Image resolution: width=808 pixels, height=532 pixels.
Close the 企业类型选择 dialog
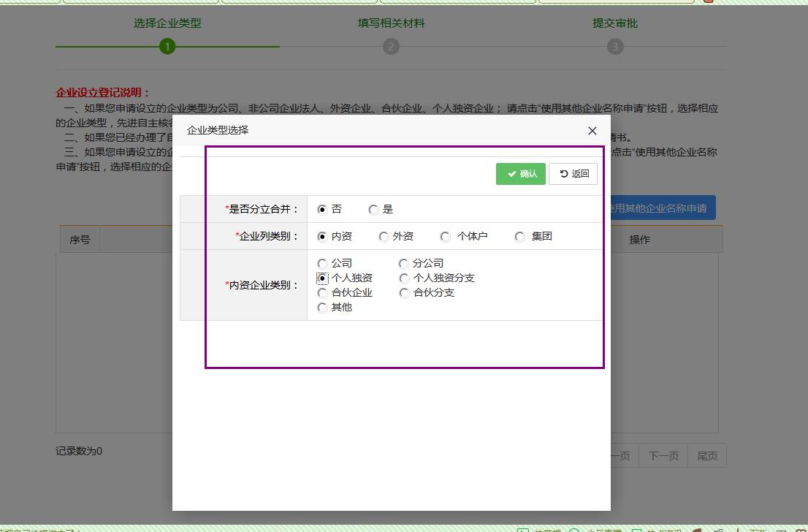[x=592, y=131]
